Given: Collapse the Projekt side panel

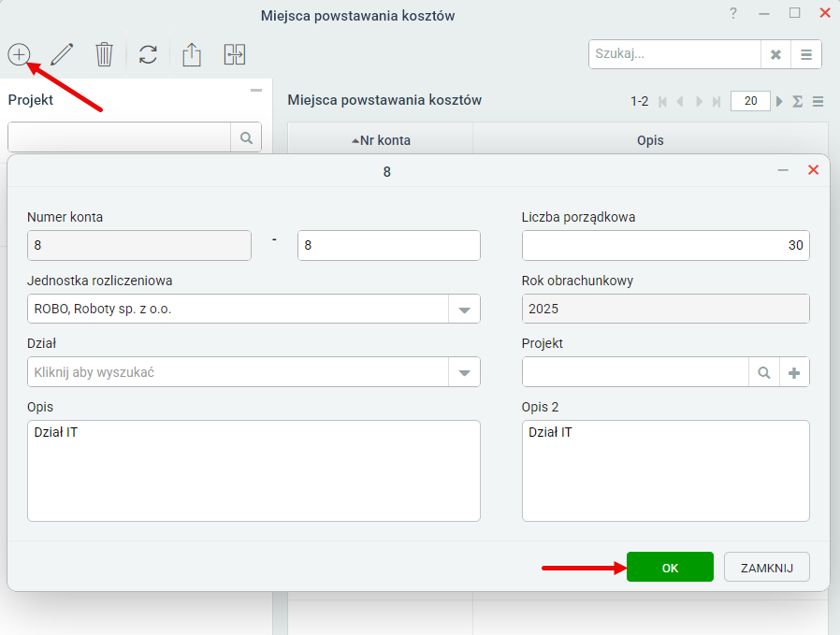Looking at the screenshot, I should [x=256, y=91].
